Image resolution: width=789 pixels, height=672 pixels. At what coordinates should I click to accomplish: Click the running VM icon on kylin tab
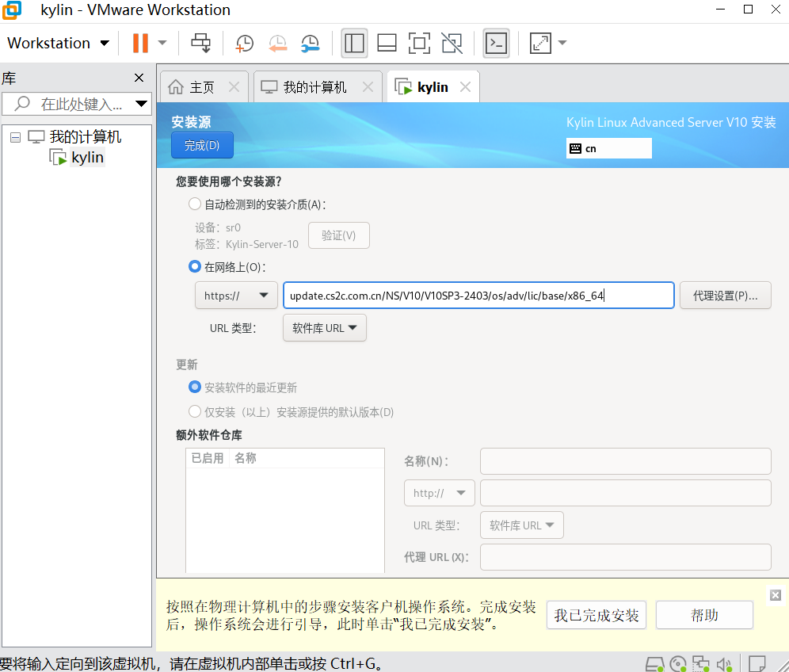[x=403, y=87]
